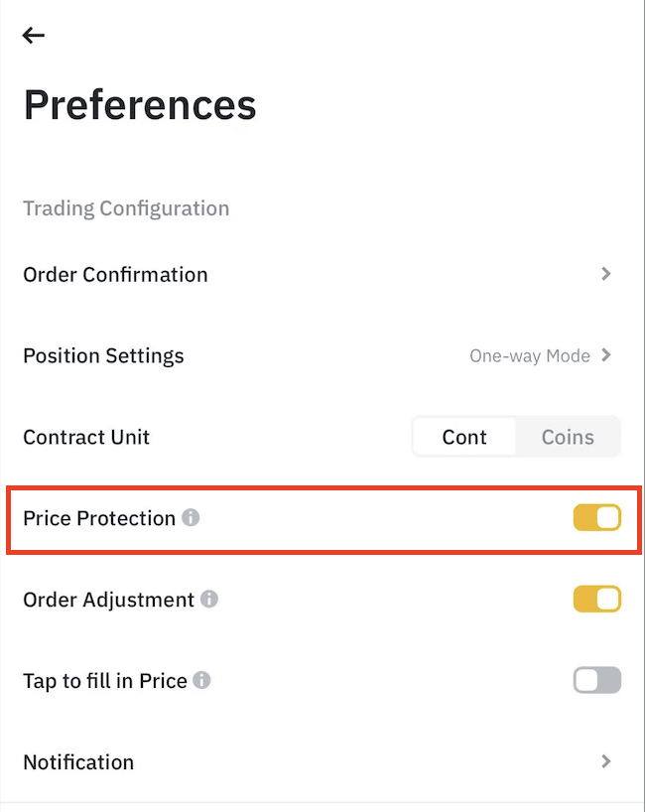Open Position Settings chevron arrow
This screenshot has height=812, width=645.
[606, 355]
